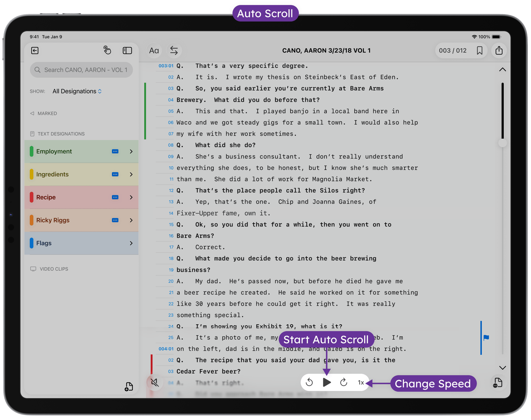Click the green Employment color marker
The image size is (531, 420).
(x=32, y=152)
